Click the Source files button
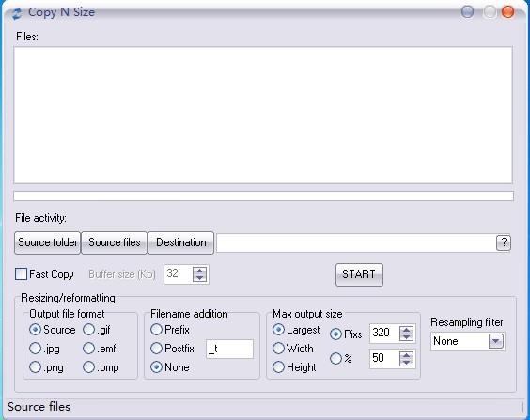 pyautogui.click(x=115, y=242)
